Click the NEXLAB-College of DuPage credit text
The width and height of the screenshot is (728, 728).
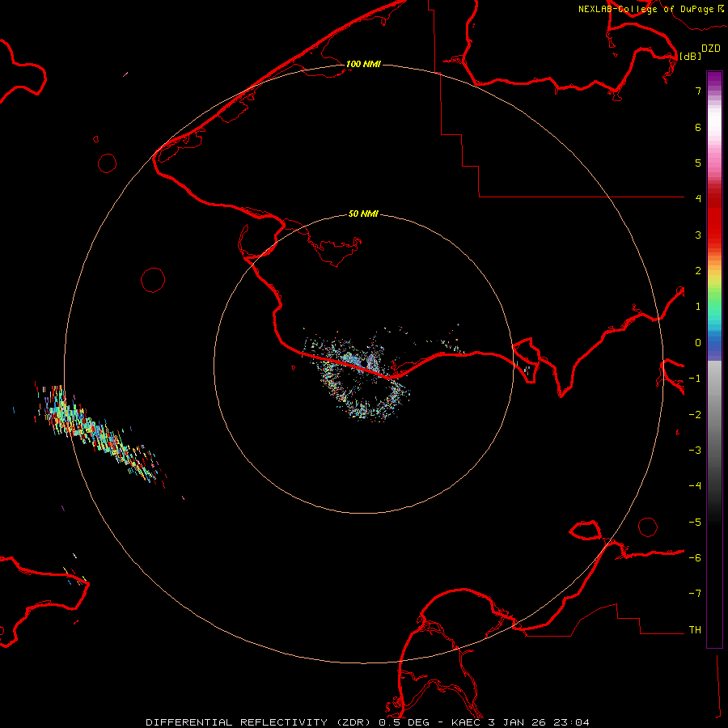pyautogui.click(x=645, y=9)
